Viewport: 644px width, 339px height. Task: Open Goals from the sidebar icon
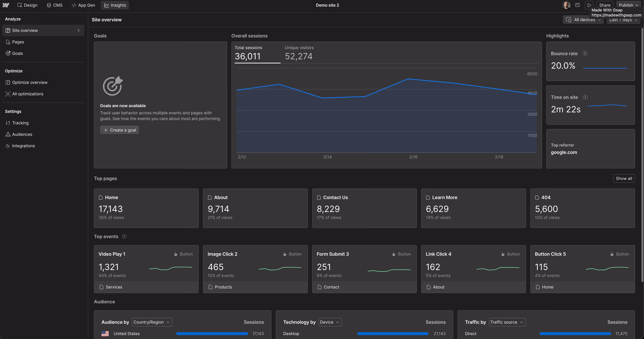[8, 53]
